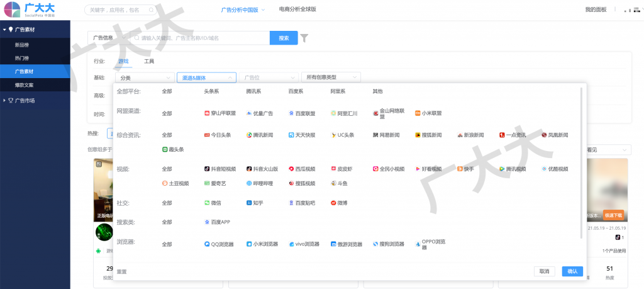Open 我的面板 in the header
This screenshot has width=644, height=289.
pos(596,9)
